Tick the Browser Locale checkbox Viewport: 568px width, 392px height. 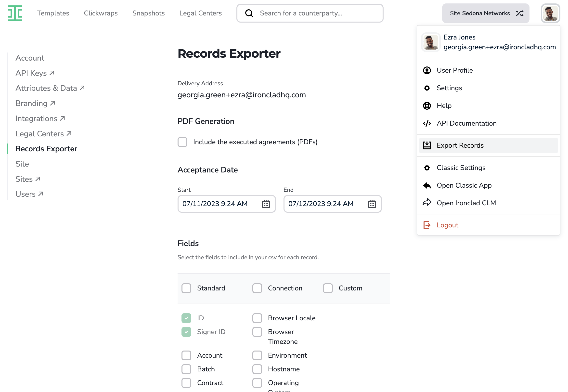coord(257,318)
